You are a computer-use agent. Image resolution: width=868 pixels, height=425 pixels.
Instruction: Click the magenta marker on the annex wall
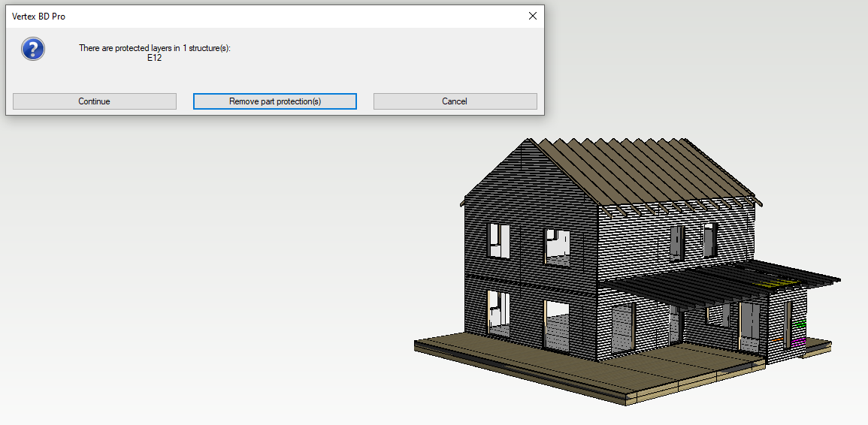(x=798, y=341)
